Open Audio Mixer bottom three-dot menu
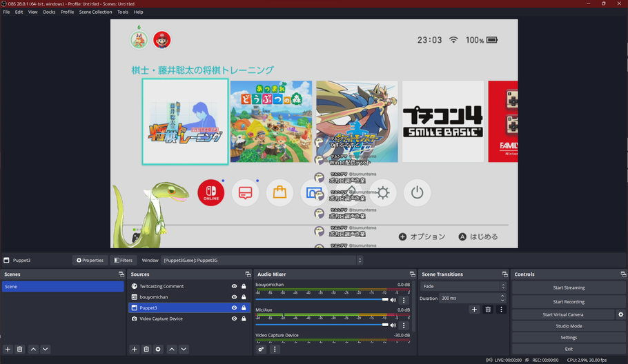This screenshot has height=364, width=628. pyautogui.click(x=275, y=350)
